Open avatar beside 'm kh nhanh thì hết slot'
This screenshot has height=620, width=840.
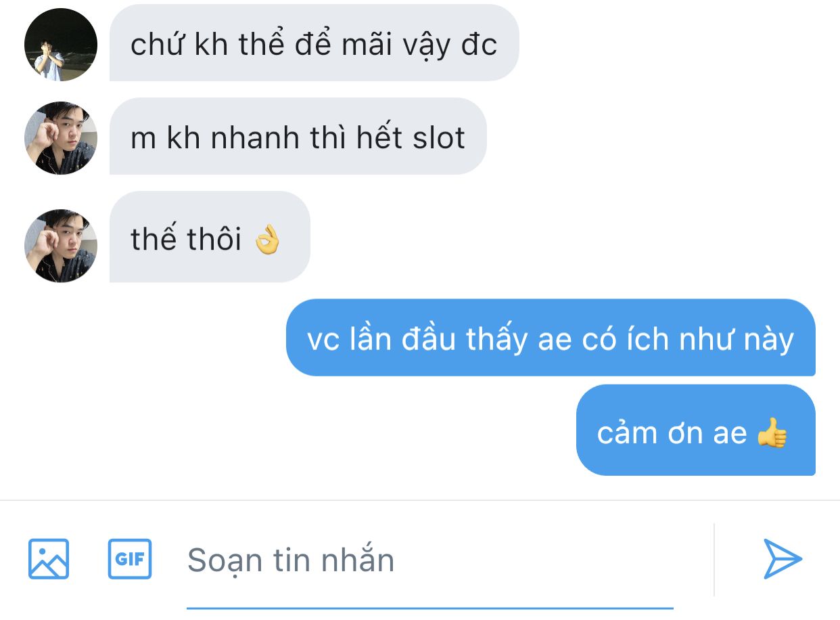tap(61, 138)
